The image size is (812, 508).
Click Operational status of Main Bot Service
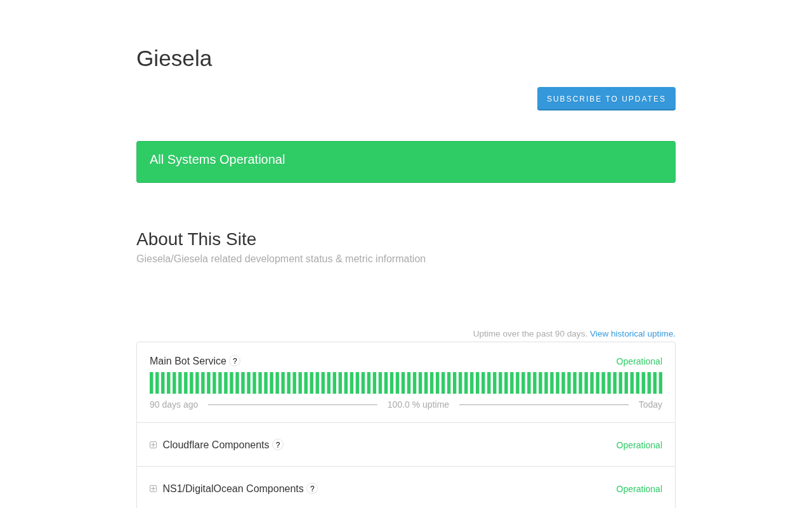[x=639, y=361]
